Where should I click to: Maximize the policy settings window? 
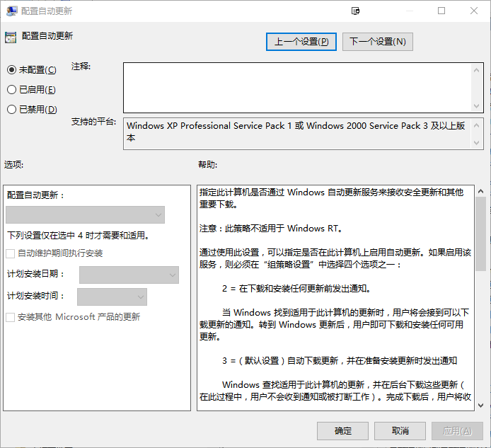tap(441, 11)
